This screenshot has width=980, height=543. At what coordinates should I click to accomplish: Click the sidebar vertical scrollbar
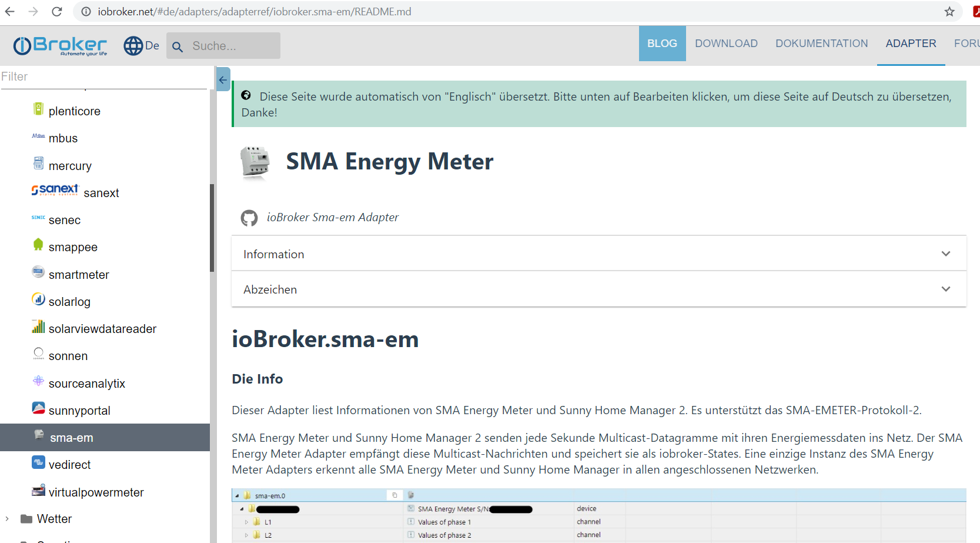click(212, 228)
